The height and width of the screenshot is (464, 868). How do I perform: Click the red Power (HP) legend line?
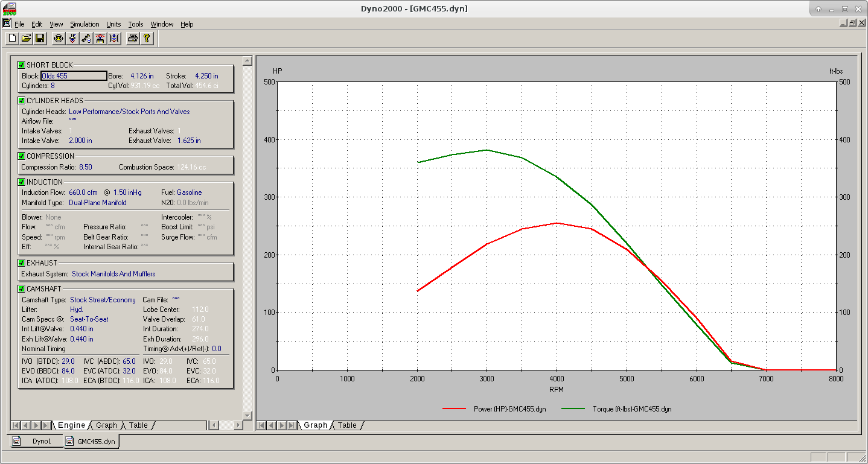455,409
